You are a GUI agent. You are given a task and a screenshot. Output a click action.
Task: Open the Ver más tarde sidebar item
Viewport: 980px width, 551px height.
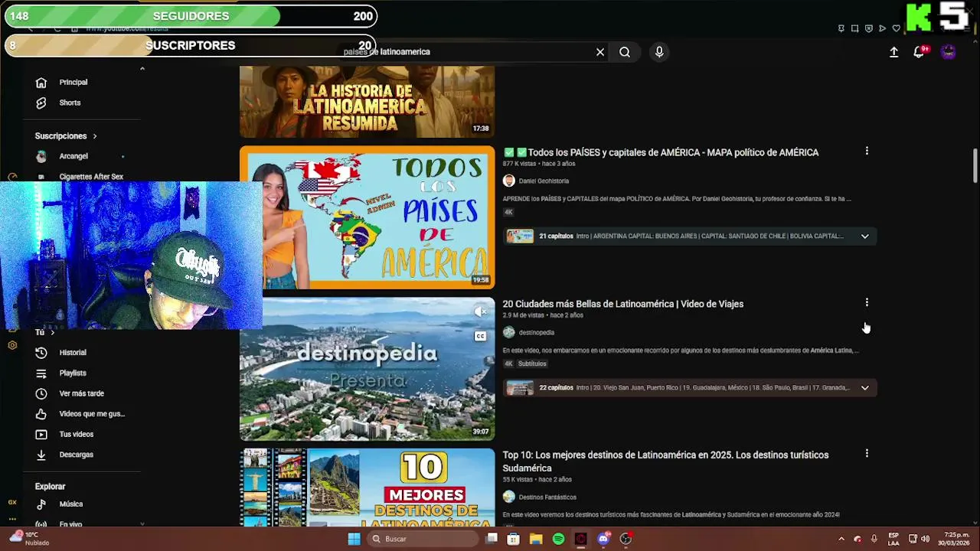(81, 393)
